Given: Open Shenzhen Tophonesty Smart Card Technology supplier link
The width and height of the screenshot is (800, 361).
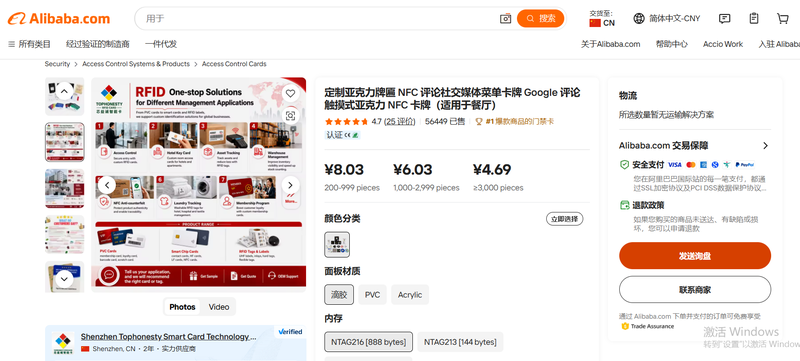Looking at the screenshot, I should click(168, 337).
